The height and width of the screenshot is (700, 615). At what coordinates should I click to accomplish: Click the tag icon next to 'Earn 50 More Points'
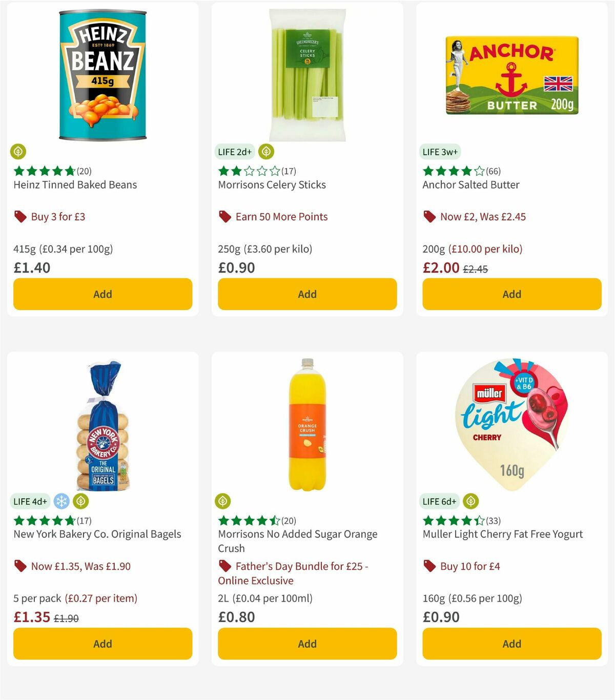(224, 216)
